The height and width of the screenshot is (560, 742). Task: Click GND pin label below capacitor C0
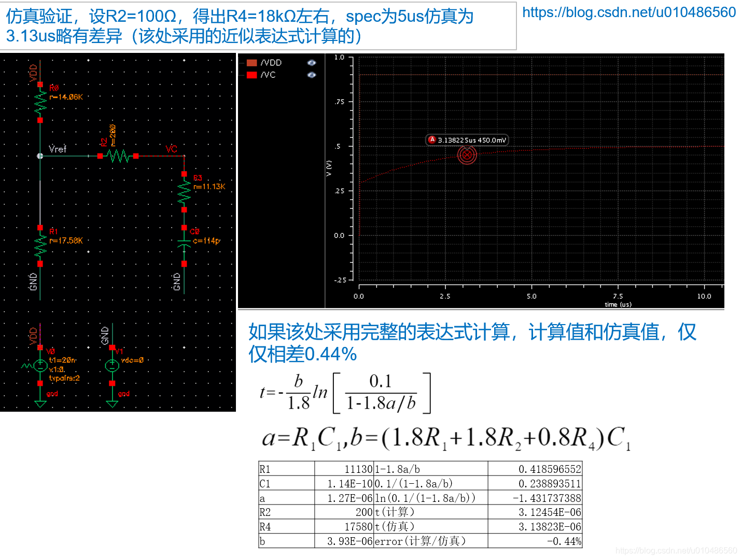point(177,282)
